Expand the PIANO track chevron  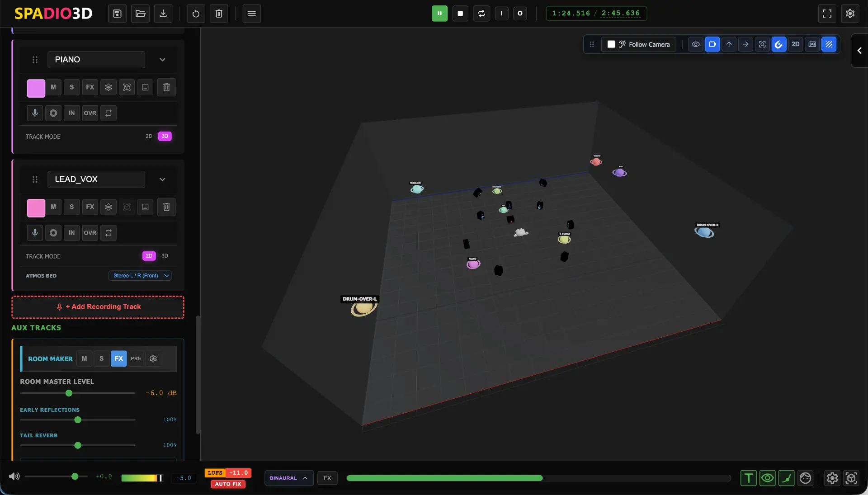pos(162,60)
